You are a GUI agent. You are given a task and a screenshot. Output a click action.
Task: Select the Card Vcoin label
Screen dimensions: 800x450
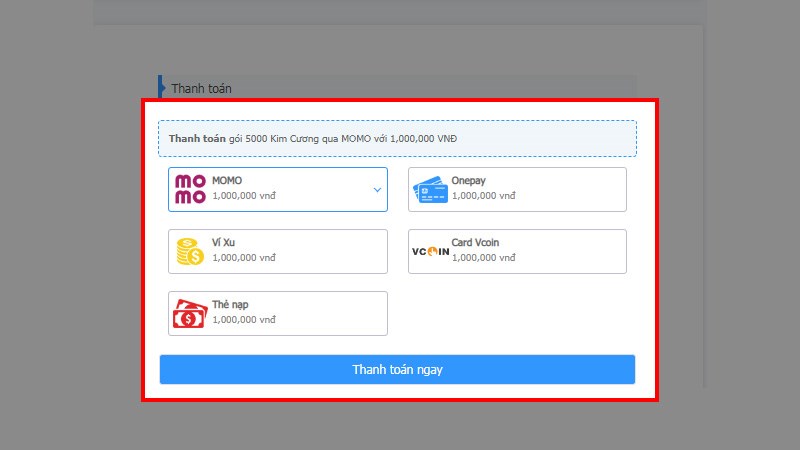coord(475,242)
